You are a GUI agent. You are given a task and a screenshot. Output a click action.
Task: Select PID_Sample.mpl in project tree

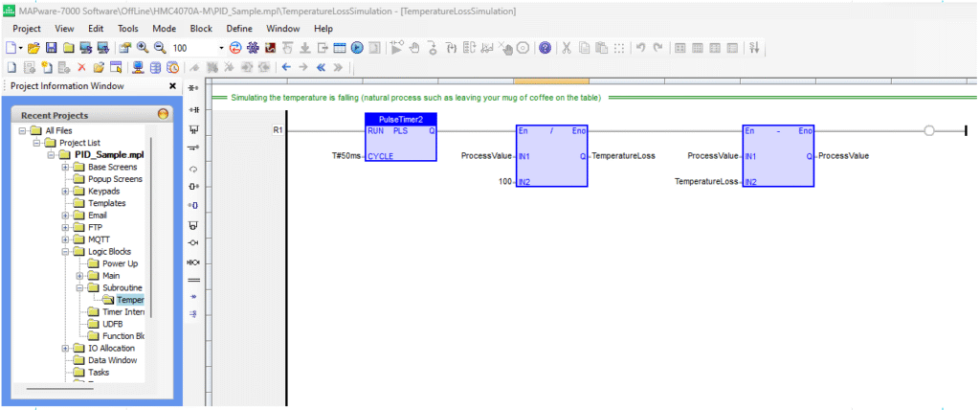pos(110,154)
